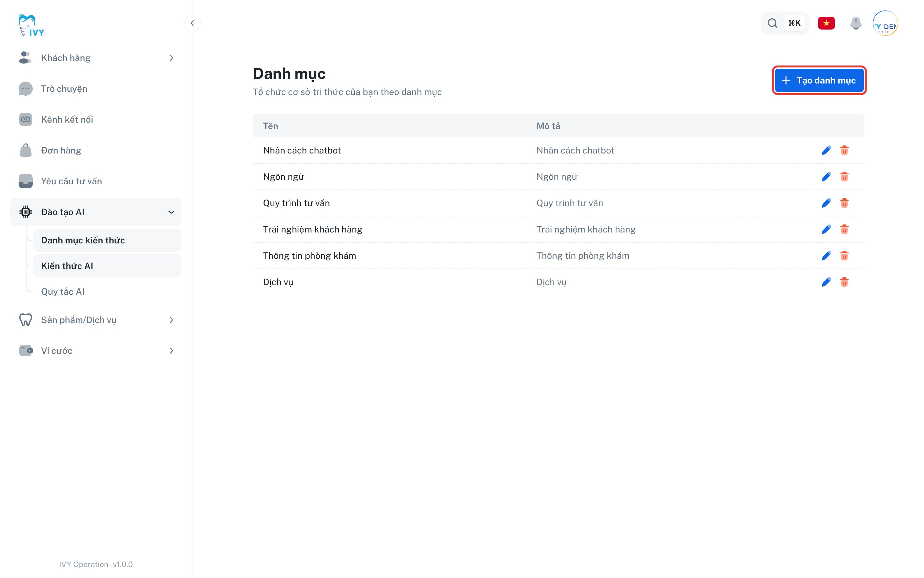Screen dimensions: 924x578
Task: Click the Tạo danh mục button
Action: pyautogui.click(x=819, y=80)
